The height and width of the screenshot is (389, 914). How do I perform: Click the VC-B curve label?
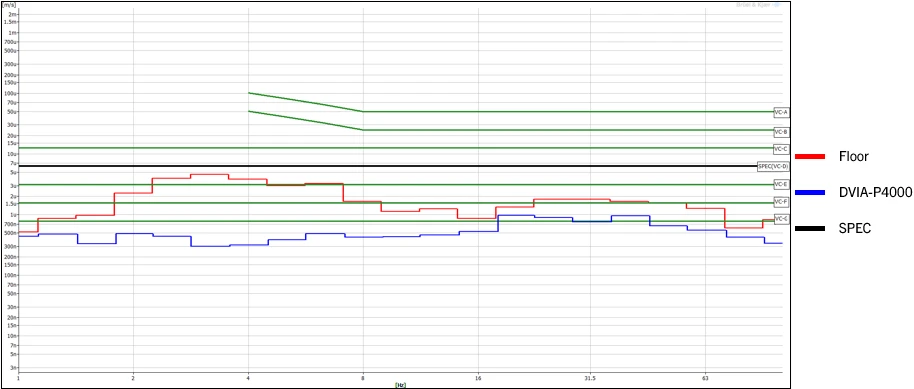(781, 132)
